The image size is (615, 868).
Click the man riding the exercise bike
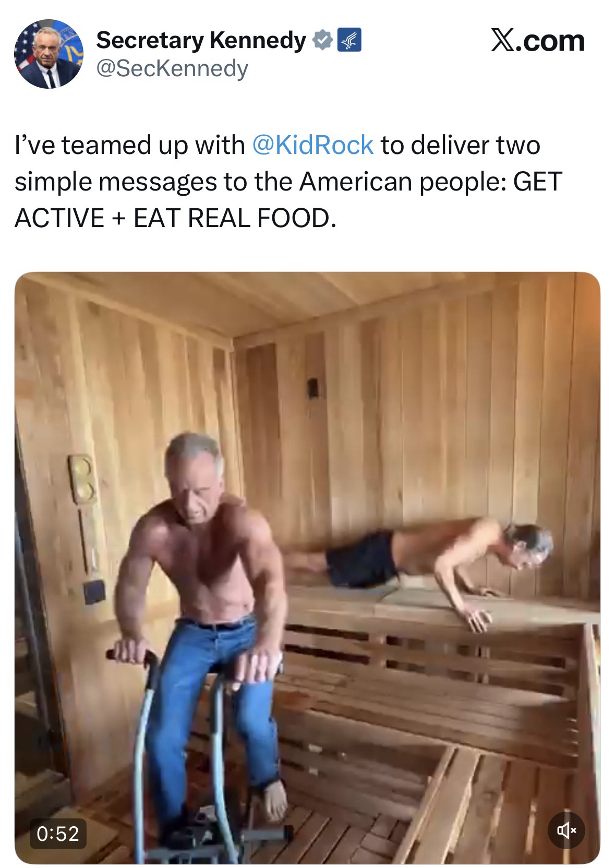[203, 574]
